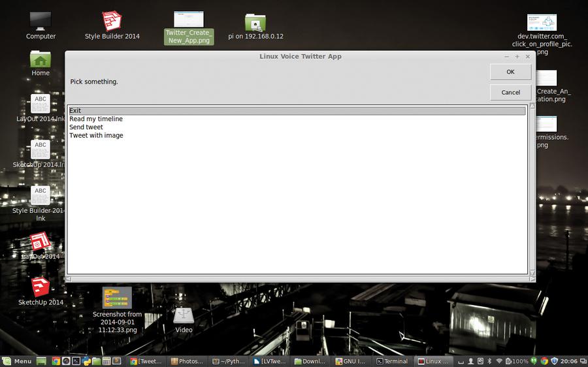
Task: Switch to the [Tweet... Chrome taskbar window
Action: tap(146, 361)
